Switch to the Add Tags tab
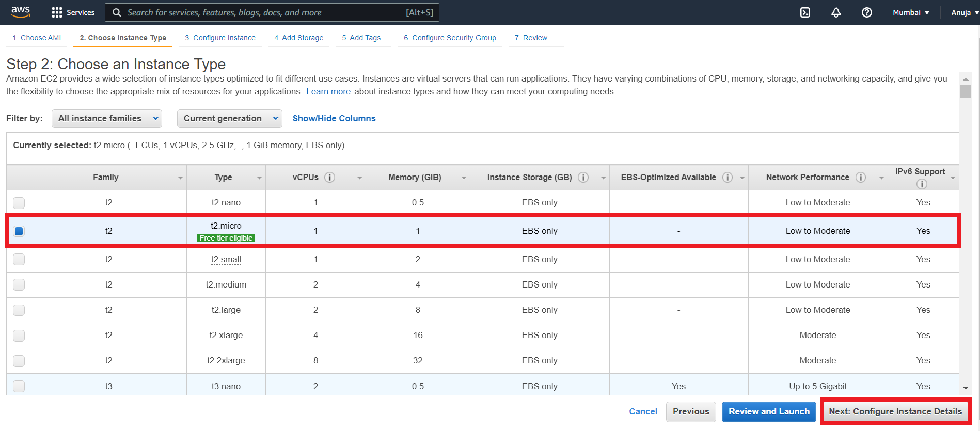The image size is (980, 431). (361, 38)
